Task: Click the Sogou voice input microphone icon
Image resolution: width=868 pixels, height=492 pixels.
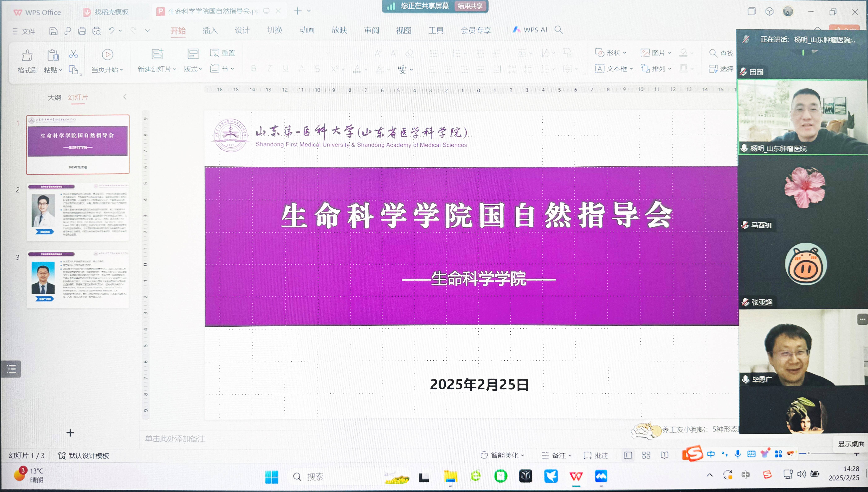Action: tap(738, 454)
